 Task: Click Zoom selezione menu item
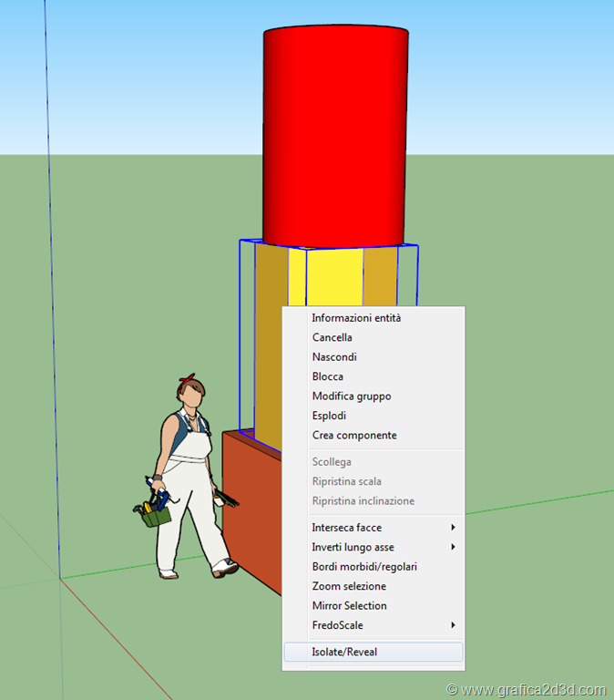[349, 586]
